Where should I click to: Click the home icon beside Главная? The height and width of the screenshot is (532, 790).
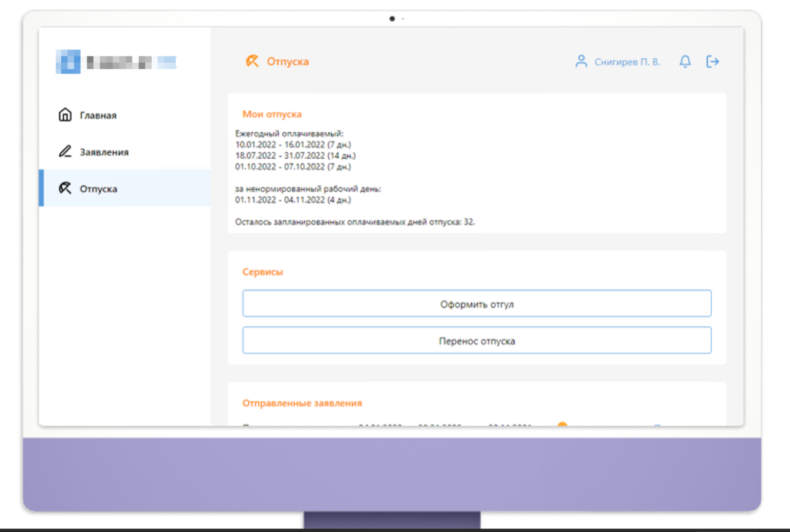(65, 115)
